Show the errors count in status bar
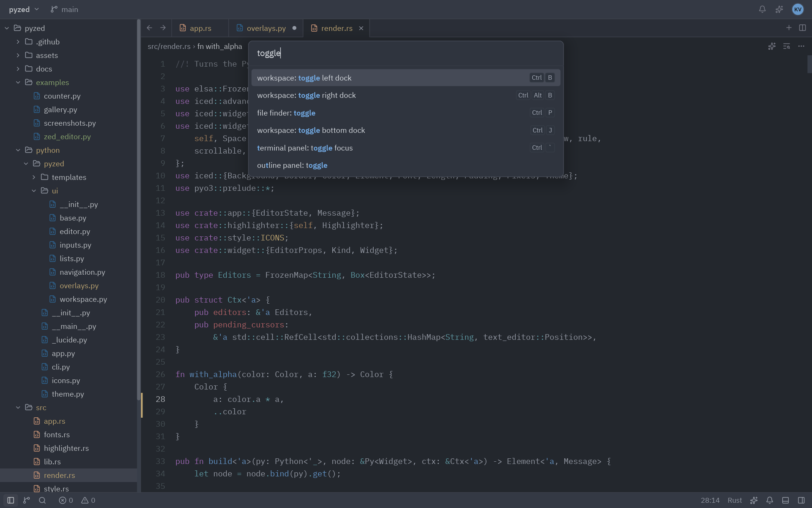The width and height of the screenshot is (812, 508). 66,500
